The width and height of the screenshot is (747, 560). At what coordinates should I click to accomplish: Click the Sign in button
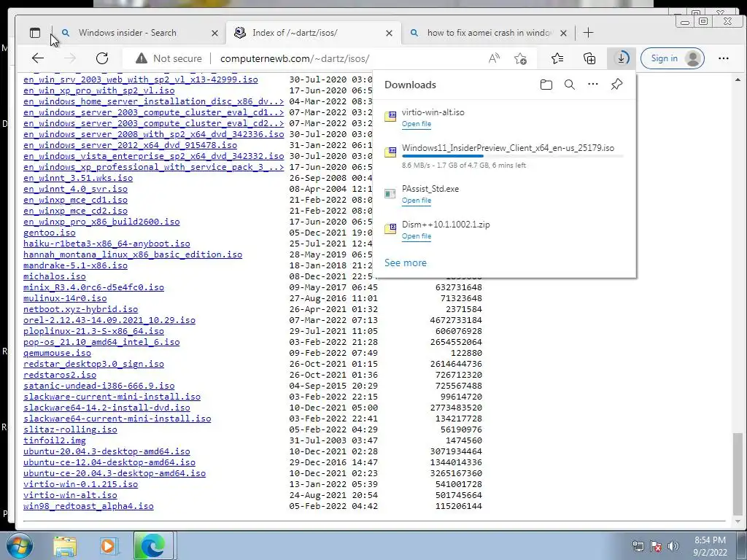click(672, 58)
